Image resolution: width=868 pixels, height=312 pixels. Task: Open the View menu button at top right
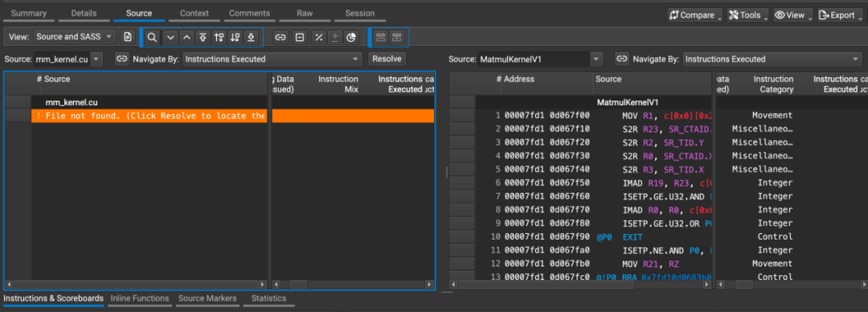793,15
